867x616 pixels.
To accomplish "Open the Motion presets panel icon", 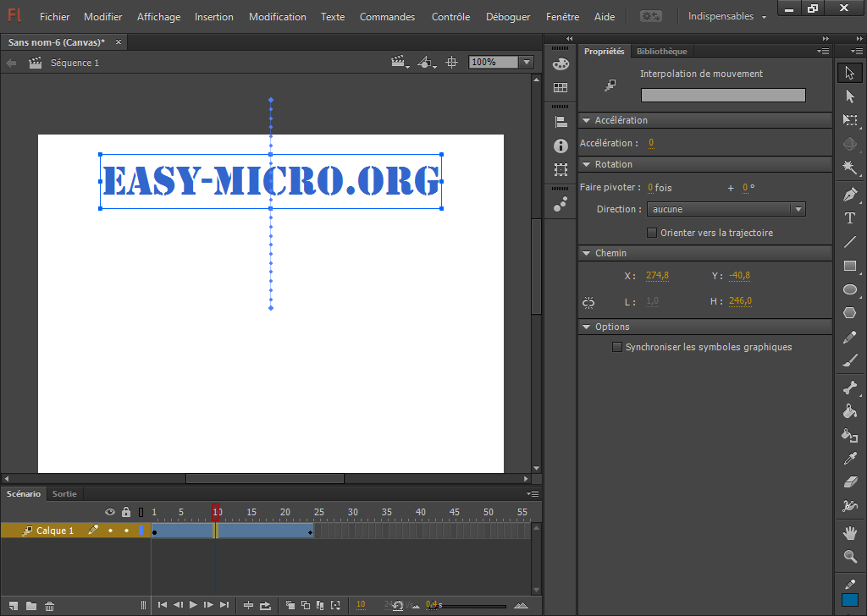I will click(561, 205).
